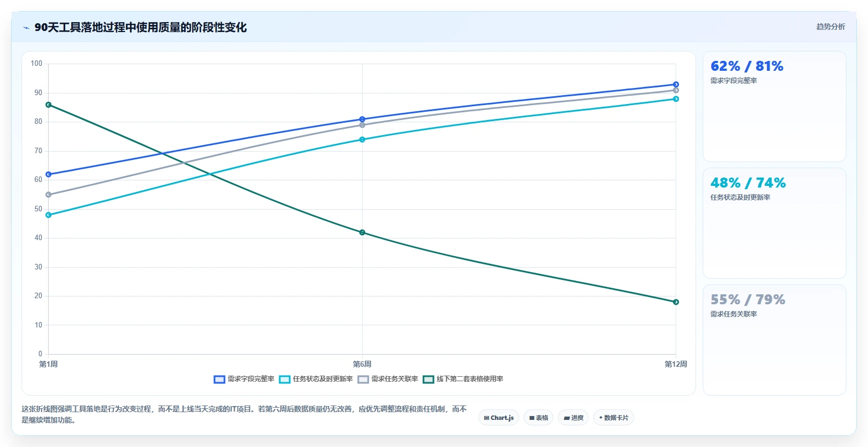Click the 第12周 x-axis label
The height and width of the screenshot is (447, 868).
tap(676, 364)
